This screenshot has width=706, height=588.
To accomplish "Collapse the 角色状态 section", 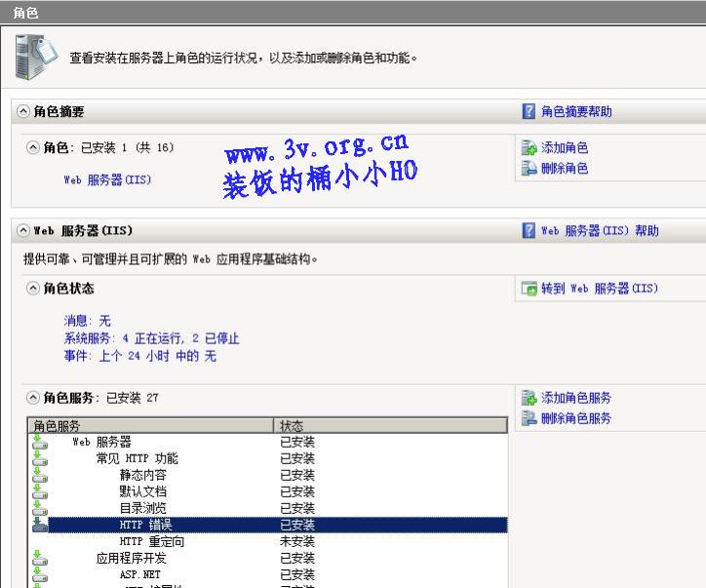I will 33,289.
